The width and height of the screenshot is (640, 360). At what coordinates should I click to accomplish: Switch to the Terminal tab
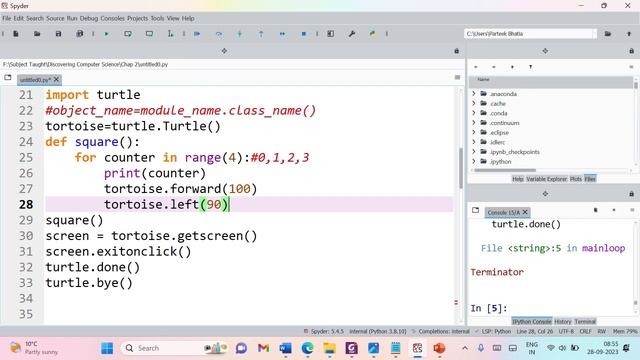coord(585,322)
